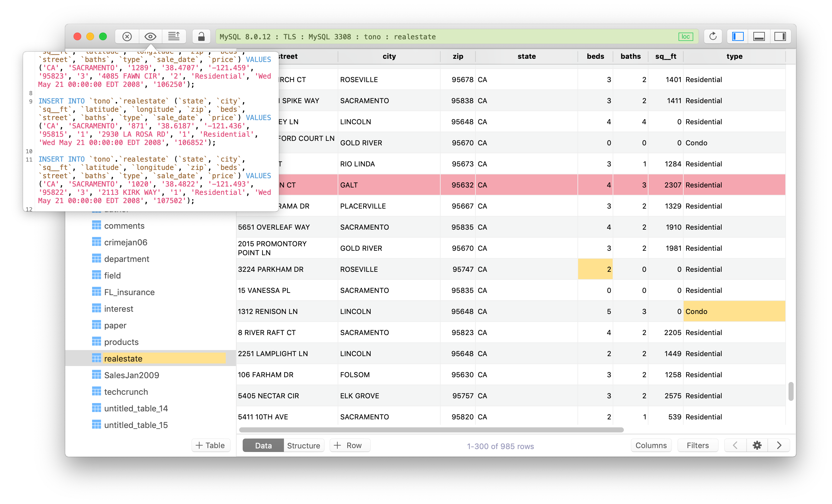Click the refresh/reload database icon
The image size is (832, 504).
(x=713, y=37)
